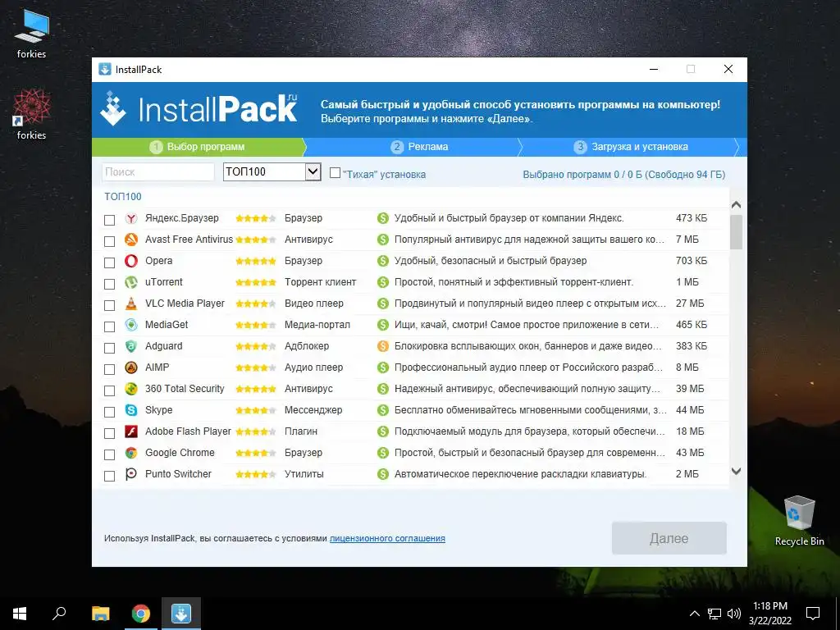Select the Skype checkbox
This screenshot has height=630, width=840.
coord(109,412)
